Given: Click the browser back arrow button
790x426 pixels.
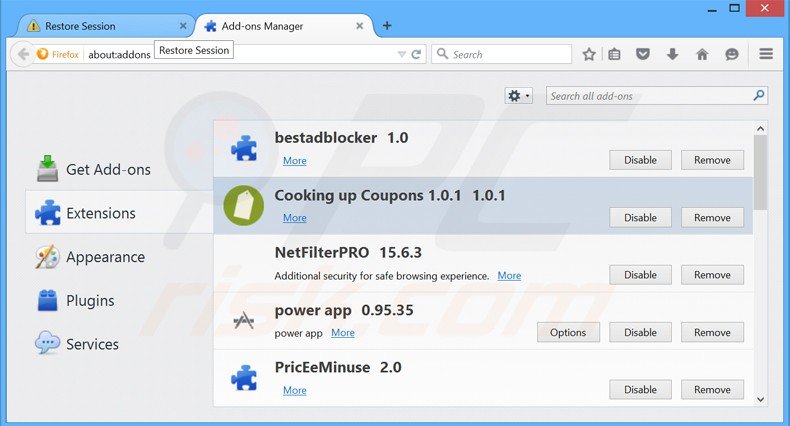Looking at the screenshot, I should click(x=23, y=54).
